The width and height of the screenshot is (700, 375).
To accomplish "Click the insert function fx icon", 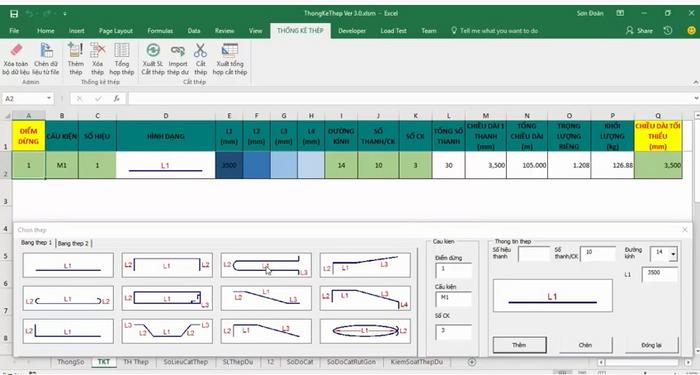I will click(x=117, y=99).
